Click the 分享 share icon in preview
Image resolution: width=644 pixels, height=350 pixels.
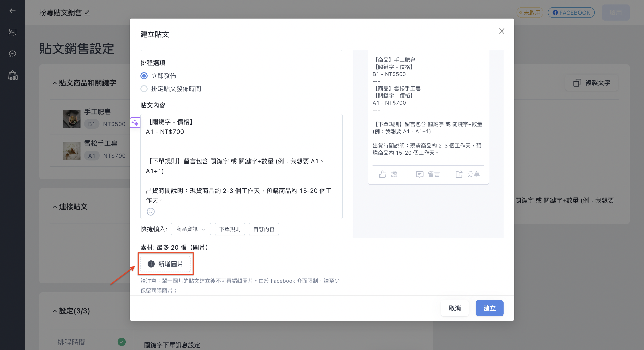coord(459,174)
